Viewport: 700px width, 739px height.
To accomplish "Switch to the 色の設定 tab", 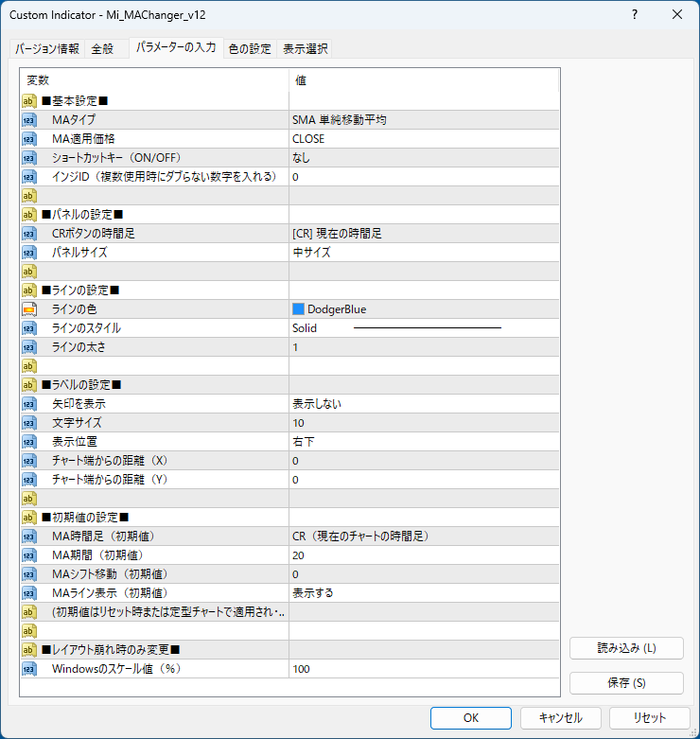I will pos(250,49).
